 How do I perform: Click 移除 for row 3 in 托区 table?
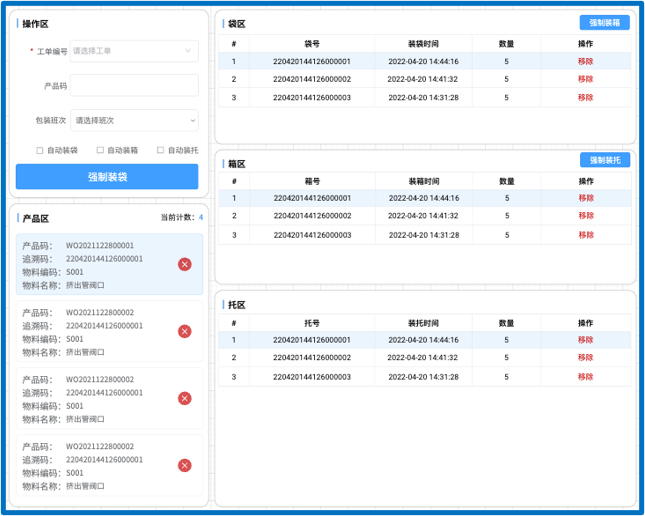585,377
